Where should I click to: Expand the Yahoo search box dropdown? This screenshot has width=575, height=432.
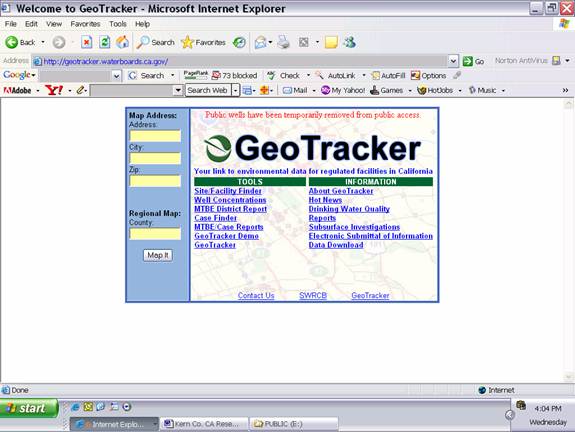[x=178, y=90]
